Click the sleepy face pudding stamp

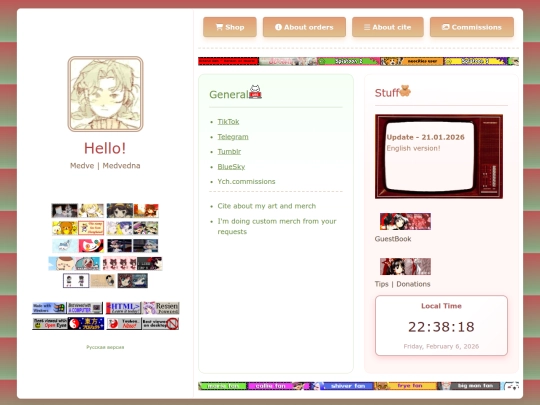click(61, 264)
